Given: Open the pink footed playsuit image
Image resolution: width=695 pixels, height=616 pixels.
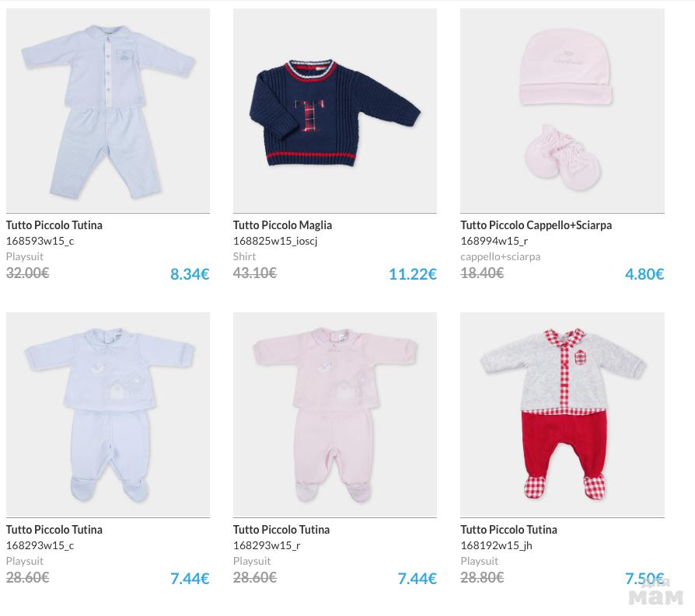Looking at the screenshot, I should [x=334, y=415].
